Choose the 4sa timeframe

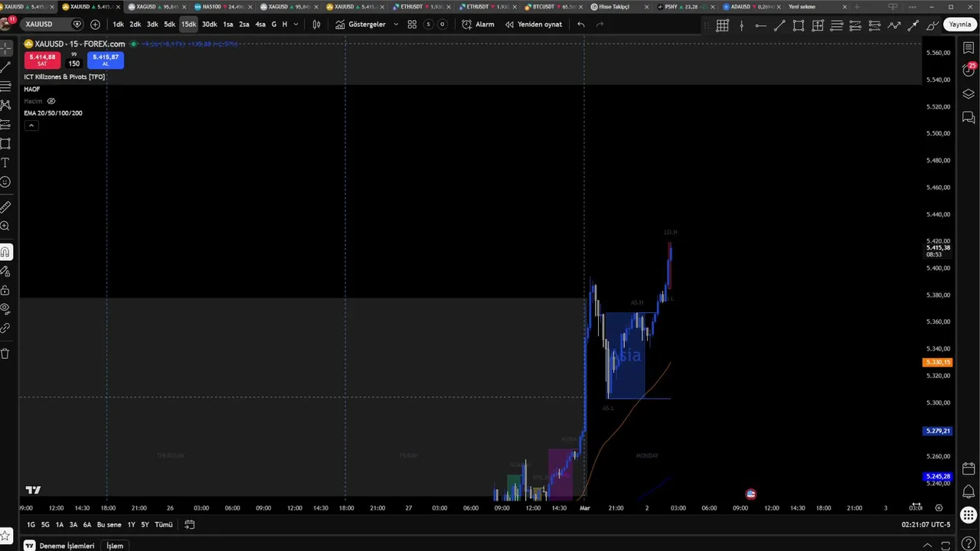(x=260, y=24)
